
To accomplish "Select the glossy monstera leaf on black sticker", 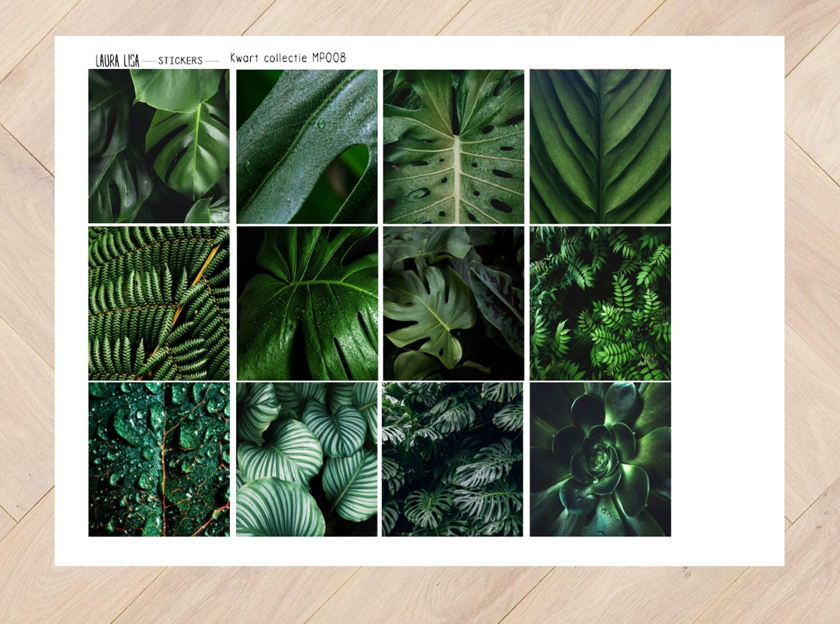I will [x=307, y=303].
